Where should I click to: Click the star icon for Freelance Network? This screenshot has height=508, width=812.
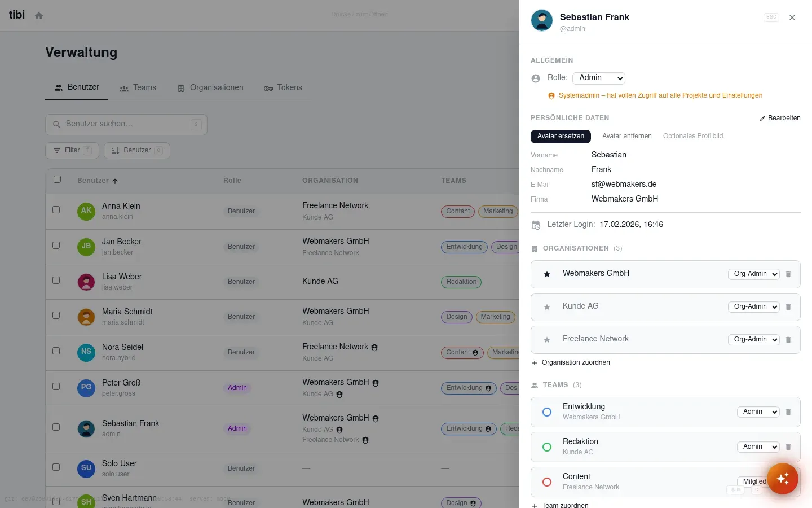pyautogui.click(x=546, y=340)
